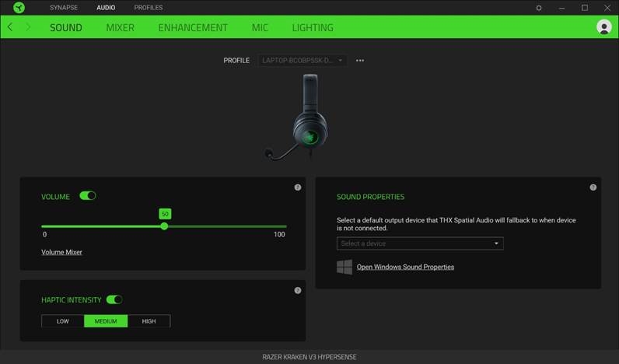Click the Windows logo icon

point(344,267)
